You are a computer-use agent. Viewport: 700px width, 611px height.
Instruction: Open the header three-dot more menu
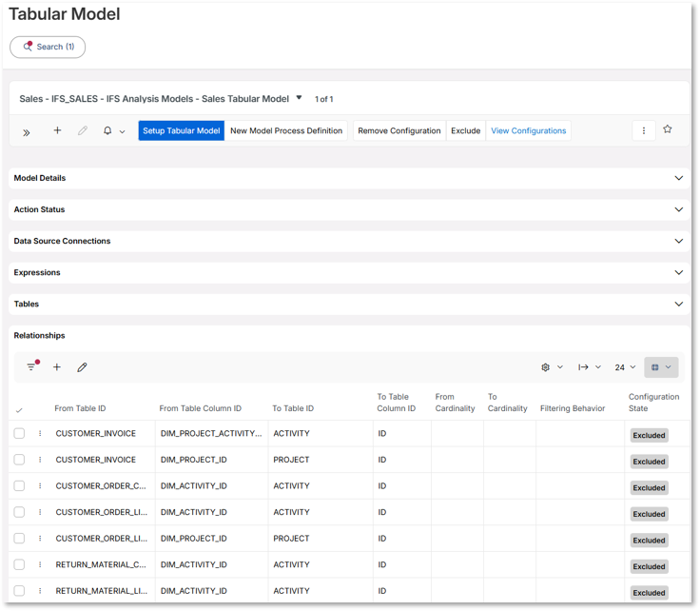pos(644,130)
